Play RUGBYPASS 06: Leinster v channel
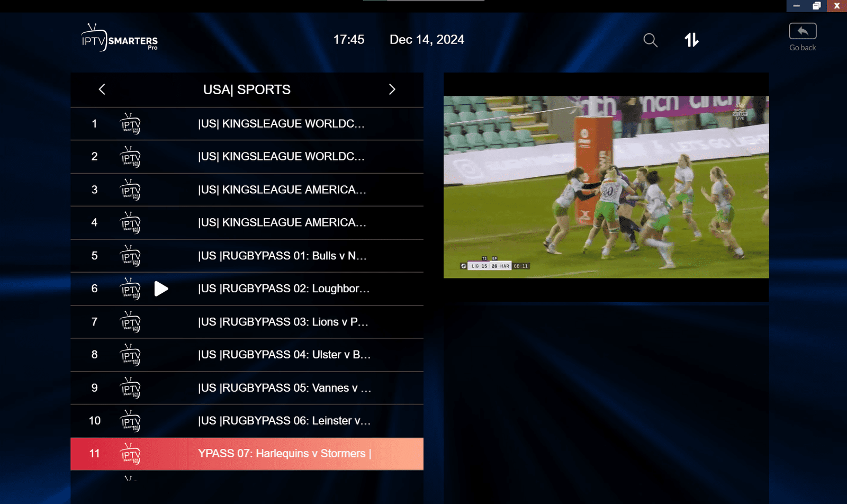847x504 pixels. 247,421
